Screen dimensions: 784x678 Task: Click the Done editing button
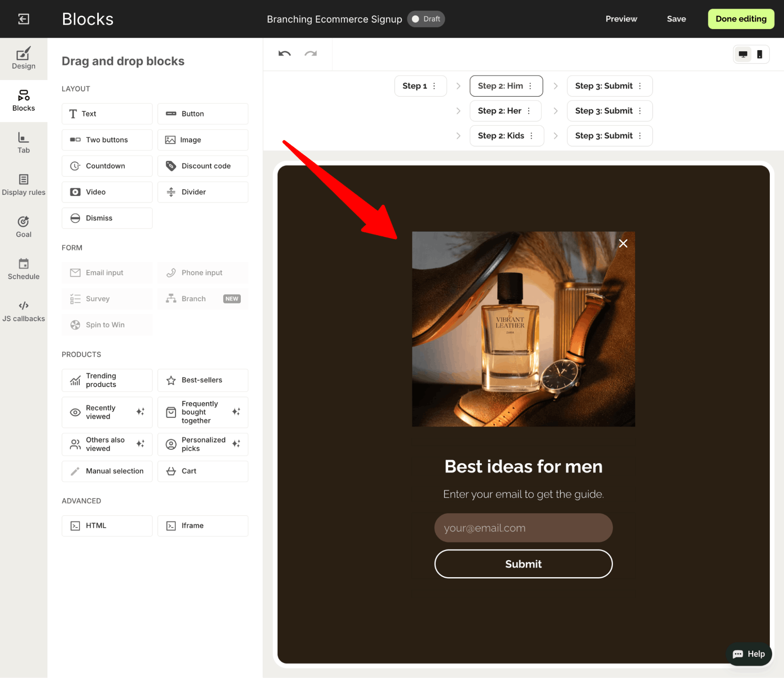pyautogui.click(x=740, y=19)
